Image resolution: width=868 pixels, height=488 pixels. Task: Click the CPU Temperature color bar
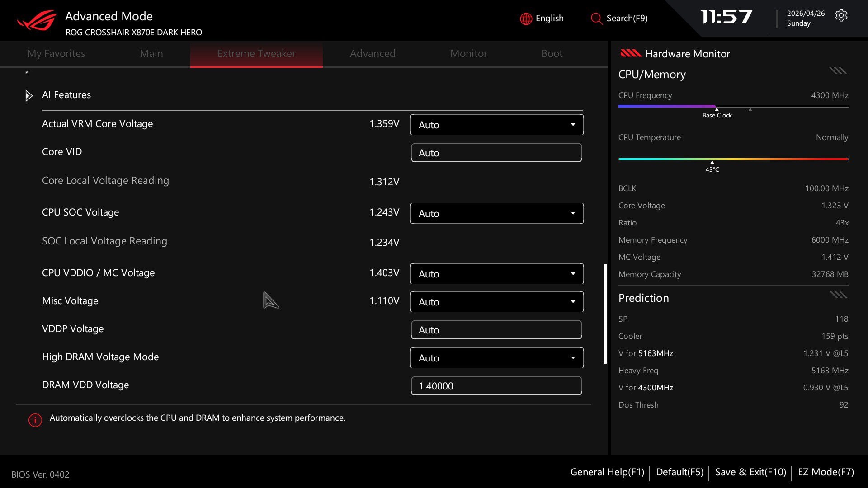(733, 159)
